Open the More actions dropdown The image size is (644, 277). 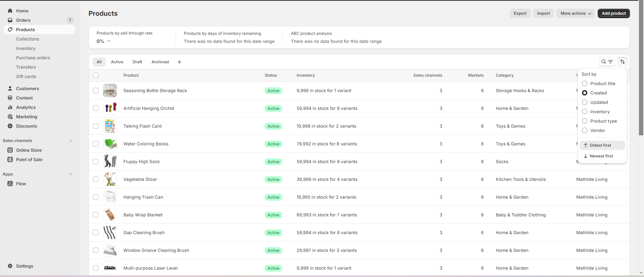(576, 13)
